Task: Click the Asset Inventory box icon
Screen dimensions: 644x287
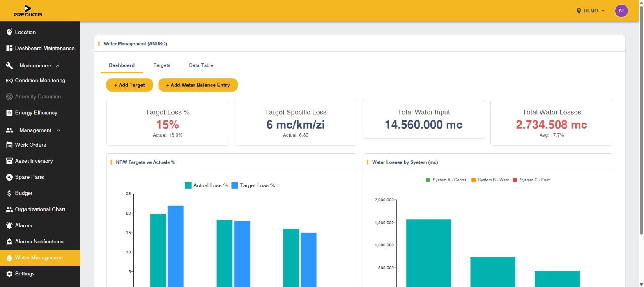Action: click(x=9, y=161)
